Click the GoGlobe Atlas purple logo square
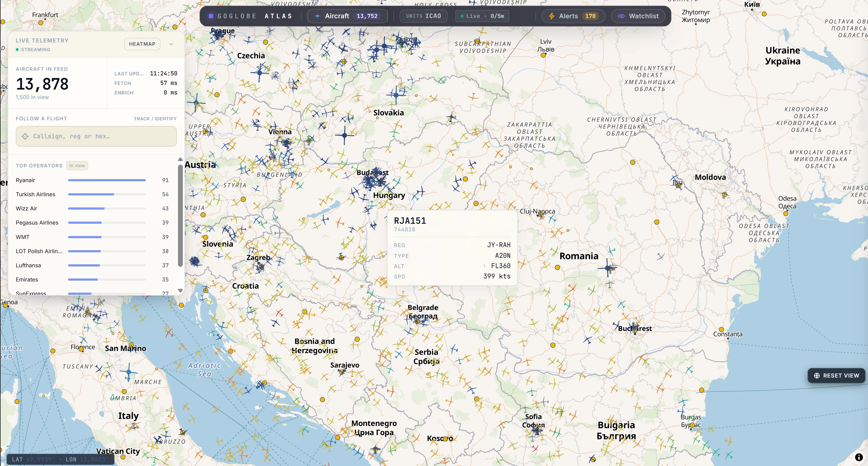This screenshot has height=466, width=868. point(211,16)
